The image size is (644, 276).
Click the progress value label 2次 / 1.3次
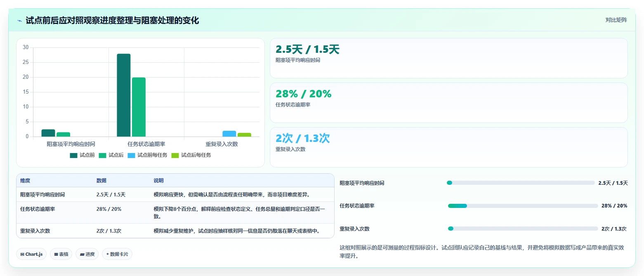614,229
